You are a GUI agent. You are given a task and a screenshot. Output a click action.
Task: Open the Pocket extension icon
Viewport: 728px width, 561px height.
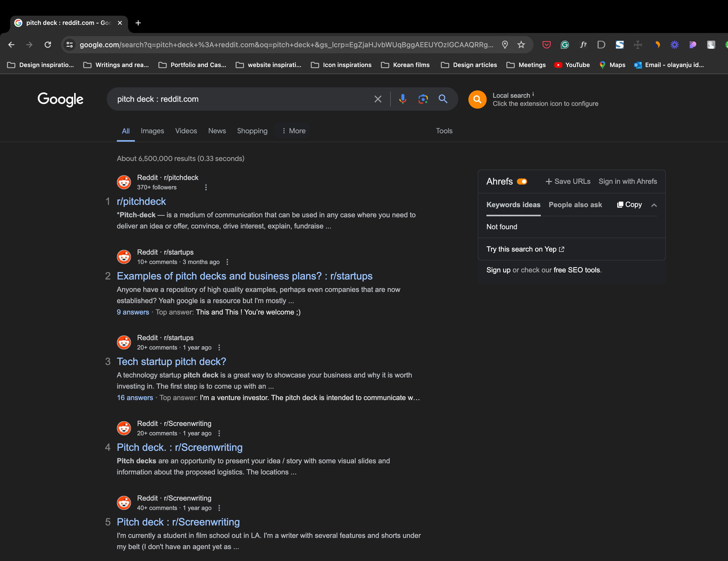546,45
